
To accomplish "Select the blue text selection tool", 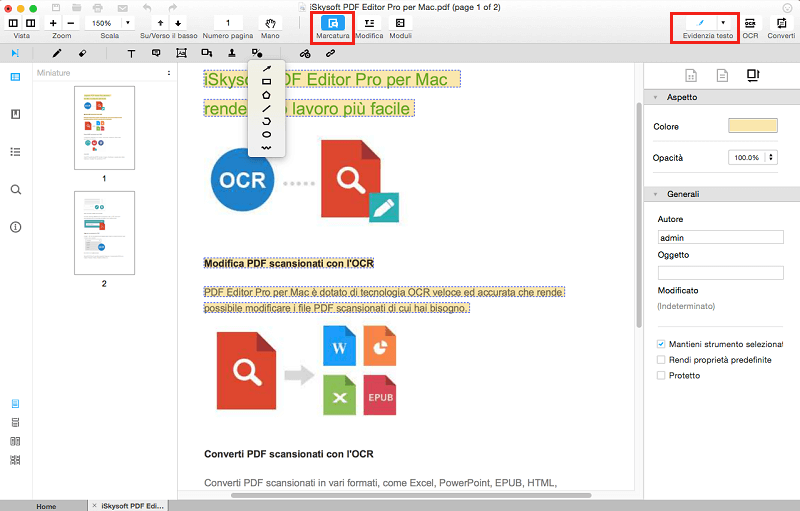I will pyautogui.click(x=15, y=53).
